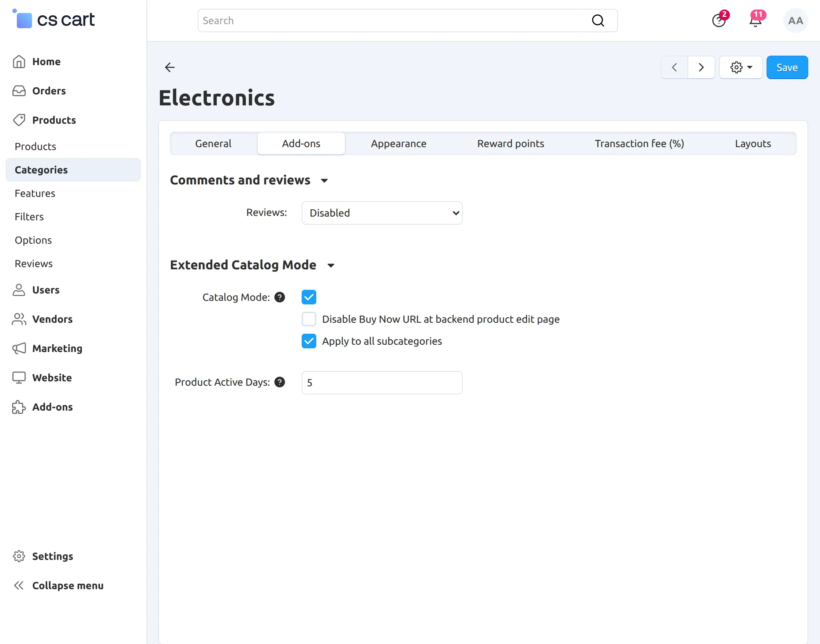Click the search magnifier icon

click(x=598, y=20)
